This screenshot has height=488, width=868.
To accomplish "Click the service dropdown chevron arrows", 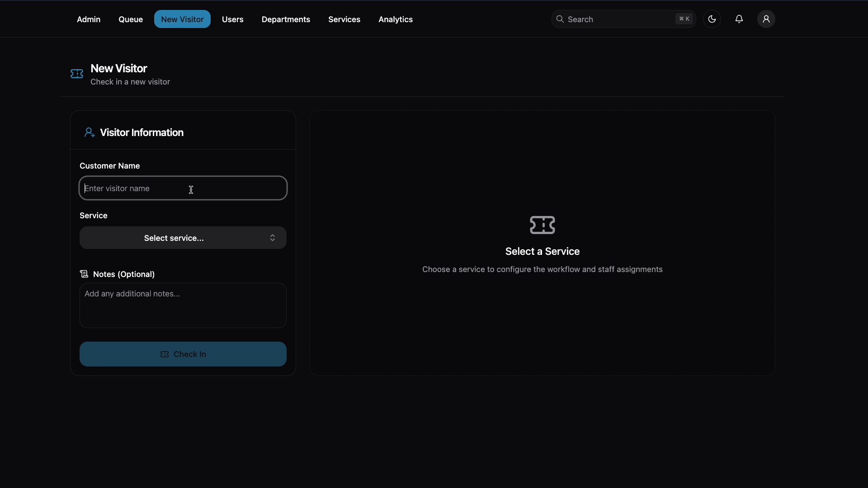I will tap(273, 238).
